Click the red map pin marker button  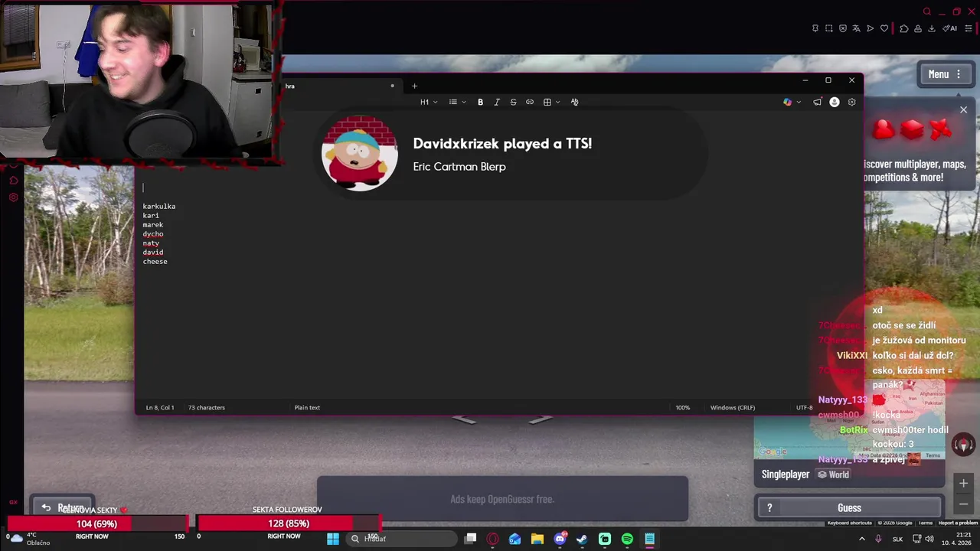pyautogui.click(x=963, y=445)
